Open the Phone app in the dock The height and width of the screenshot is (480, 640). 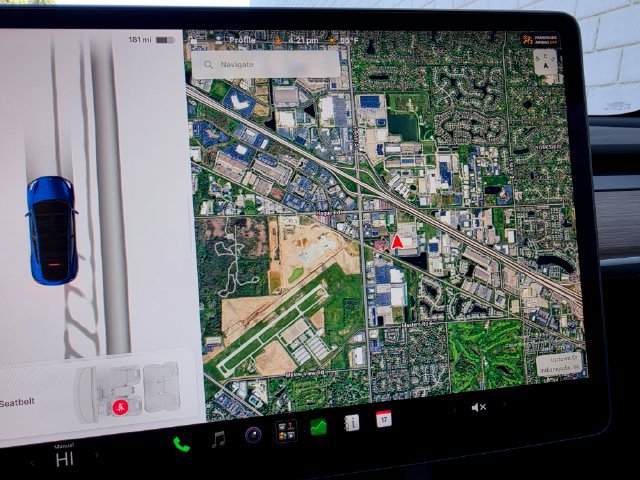[181, 444]
